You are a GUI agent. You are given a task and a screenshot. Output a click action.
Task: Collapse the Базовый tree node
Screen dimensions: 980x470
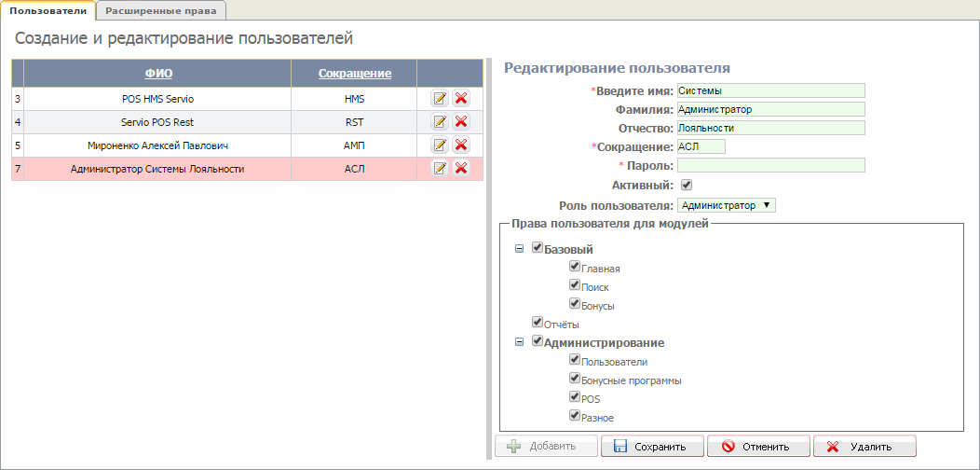(x=519, y=250)
